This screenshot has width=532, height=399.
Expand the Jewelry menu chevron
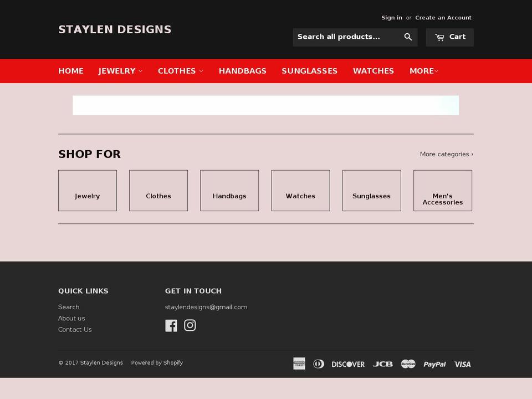pos(140,71)
